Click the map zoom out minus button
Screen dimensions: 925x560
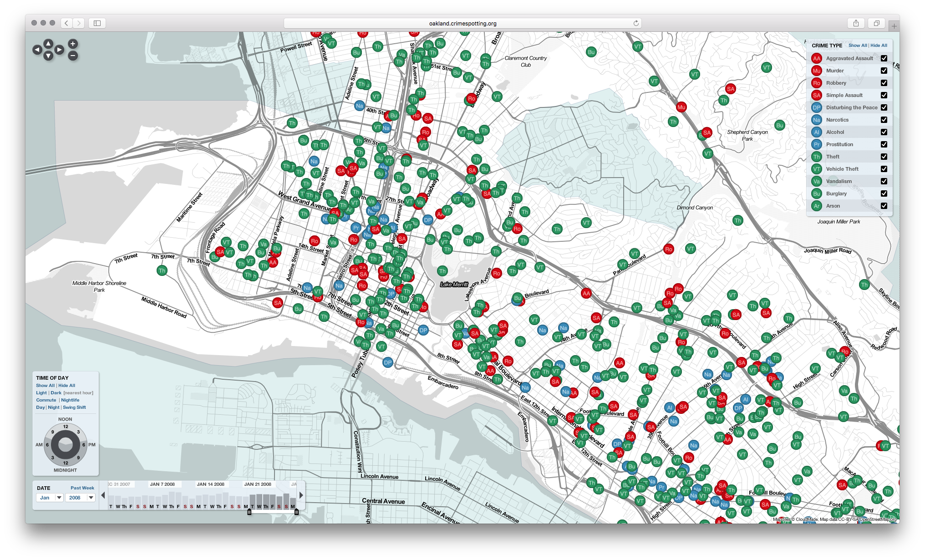point(73,56)
